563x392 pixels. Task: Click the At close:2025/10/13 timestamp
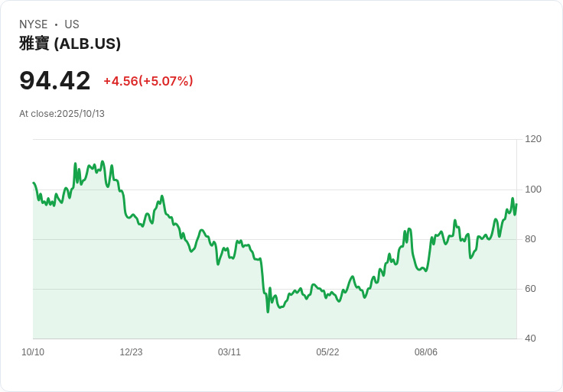(62, 114)
